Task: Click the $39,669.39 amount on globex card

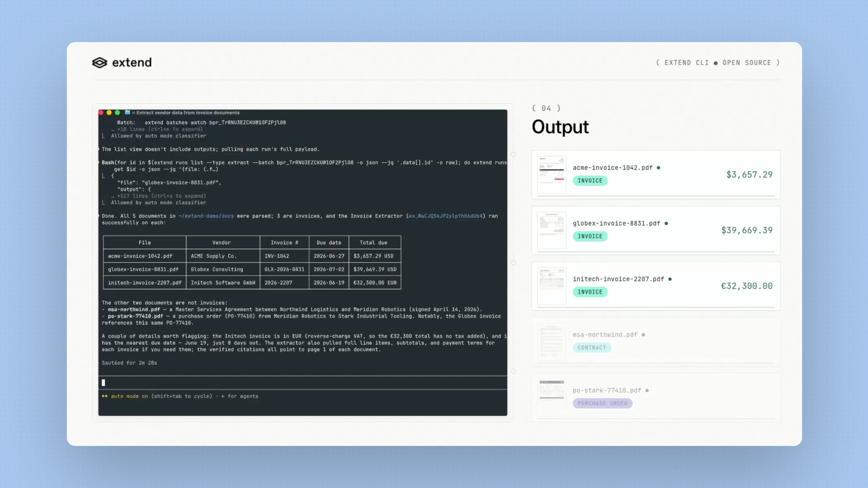Action: pos(747,230)
